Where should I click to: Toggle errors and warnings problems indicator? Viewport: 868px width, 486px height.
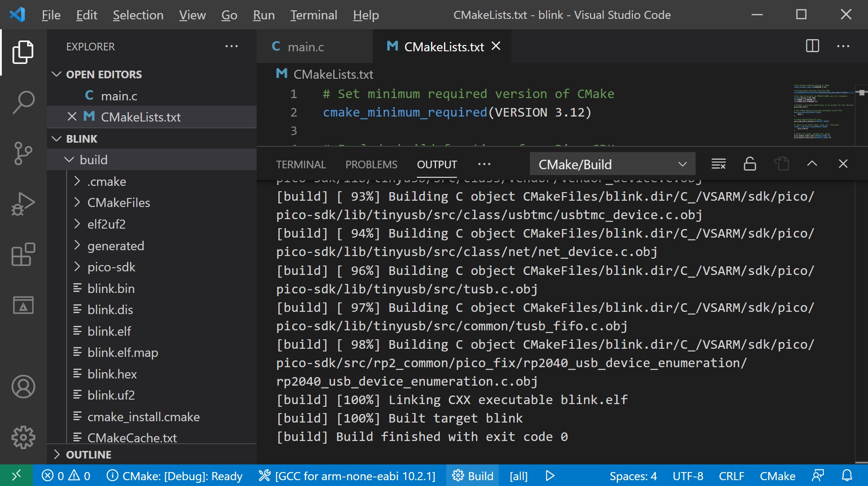[66, 476]
